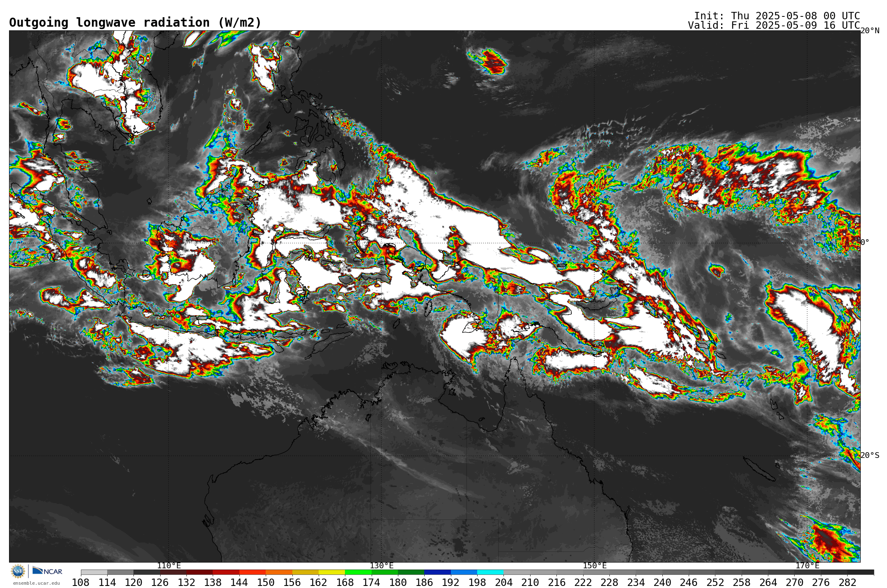Click the Valid: Fri 2025-05-09 16 UTC text

[x=774, y=25]
